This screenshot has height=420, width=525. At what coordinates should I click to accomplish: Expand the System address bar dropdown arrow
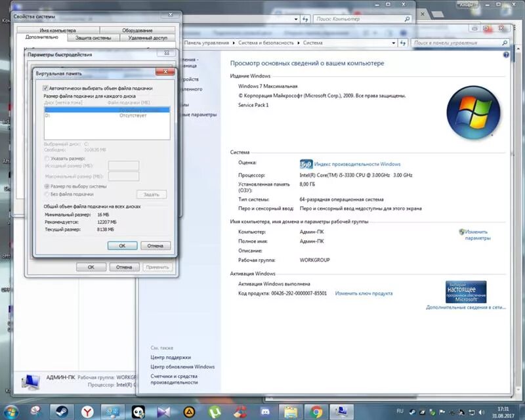tap(393, 43)
